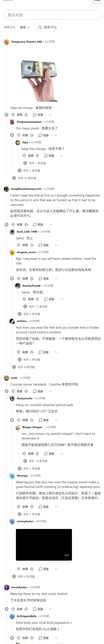104x644 pixels.
Task: Expand 另外 14 条回复 under Bingus-Dingus-
Action: tap(35, 461)
